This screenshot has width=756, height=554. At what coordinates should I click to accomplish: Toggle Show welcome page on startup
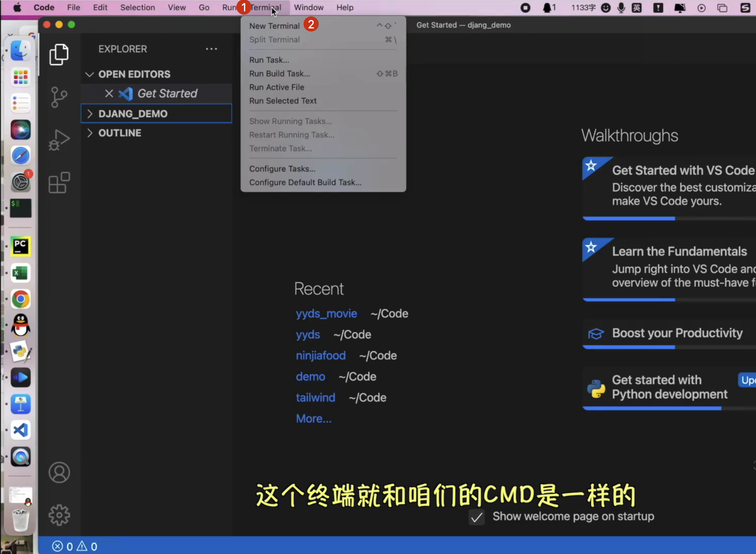477,517
